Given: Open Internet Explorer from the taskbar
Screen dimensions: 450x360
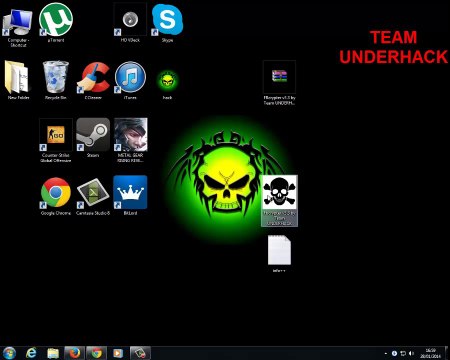Looking at the screenshot, I should [x=31, y=353].
